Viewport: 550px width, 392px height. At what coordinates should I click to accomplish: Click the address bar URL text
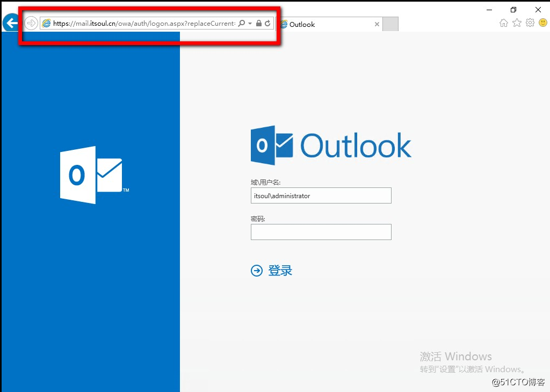(144, 24)
